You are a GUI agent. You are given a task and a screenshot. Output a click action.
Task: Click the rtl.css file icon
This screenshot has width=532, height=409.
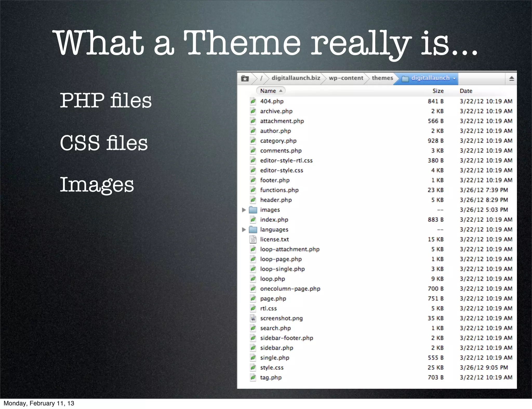(x=253, y=308)
